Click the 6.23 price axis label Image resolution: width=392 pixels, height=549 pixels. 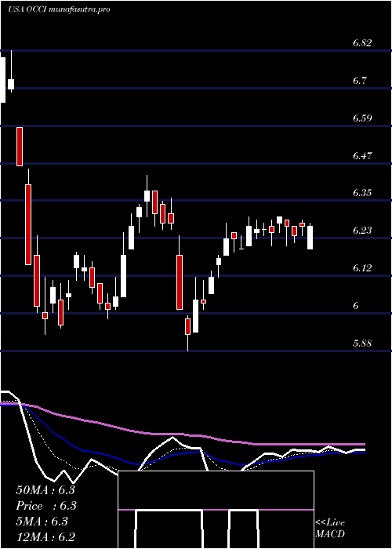point(362,231)
